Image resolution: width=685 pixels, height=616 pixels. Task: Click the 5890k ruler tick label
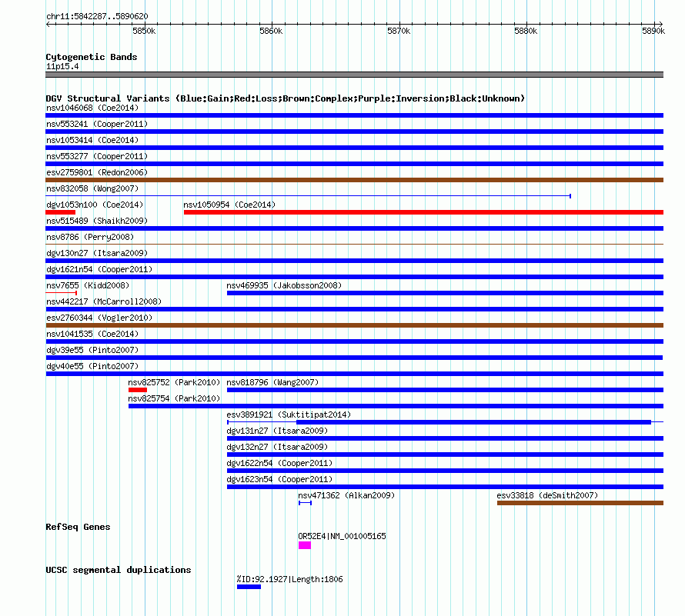pyautogui.click(x=653, y=31)
